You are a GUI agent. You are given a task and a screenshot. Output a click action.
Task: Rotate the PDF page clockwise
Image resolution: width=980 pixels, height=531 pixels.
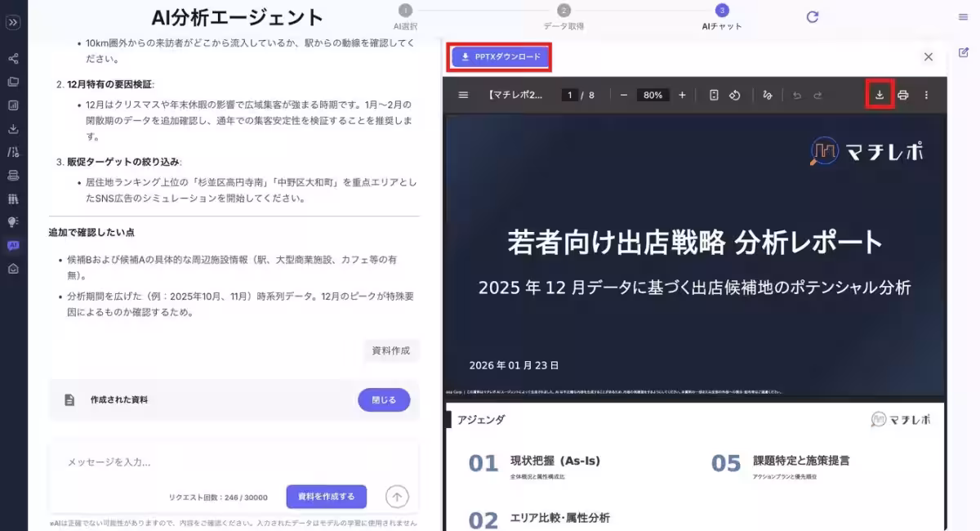pyautogui.click(x=734, y=95)
